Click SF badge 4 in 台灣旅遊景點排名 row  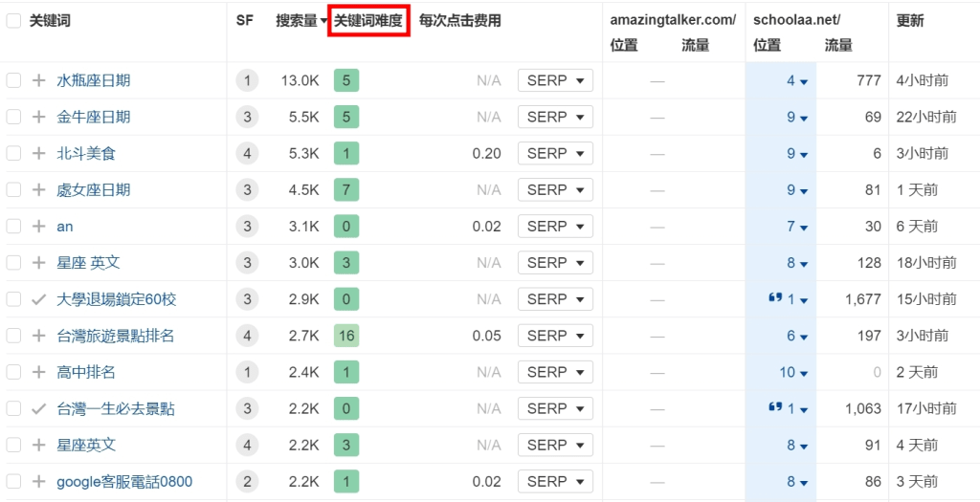coord(247,336)
